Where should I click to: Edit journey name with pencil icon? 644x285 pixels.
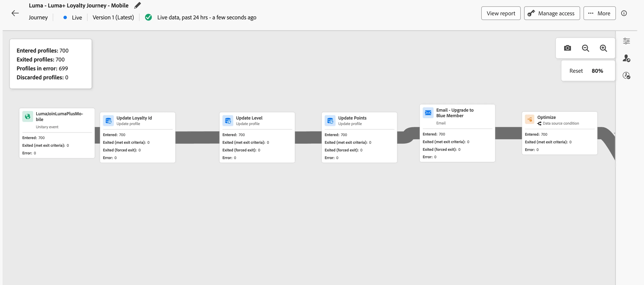138,5
